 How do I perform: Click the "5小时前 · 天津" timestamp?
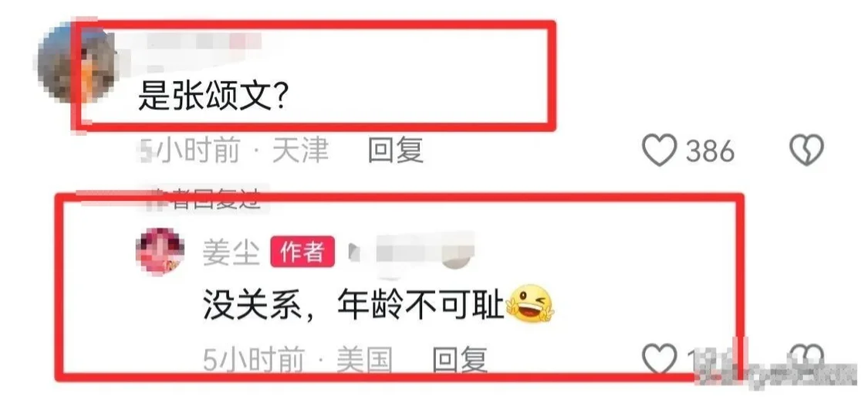[233, 151]
